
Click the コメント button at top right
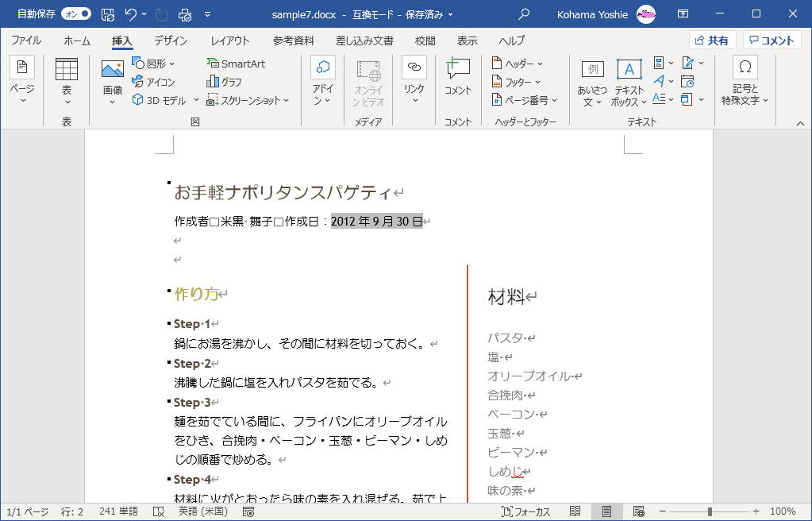pyautogui.click(x=772, y=41)
